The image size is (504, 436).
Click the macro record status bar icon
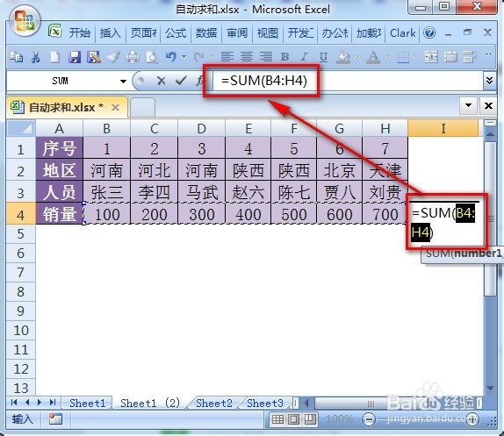[x=55, y=419]
